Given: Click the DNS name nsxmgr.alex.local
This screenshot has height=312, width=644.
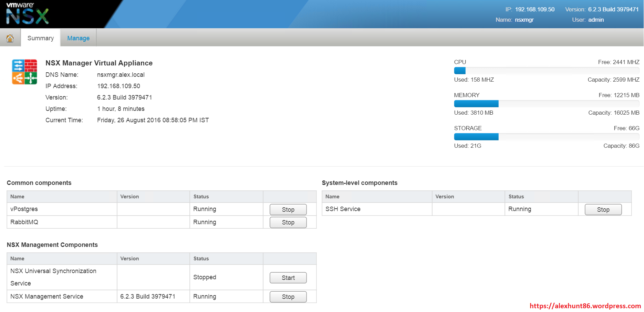Looking at the screenshot, I should [x=121, y=75].
